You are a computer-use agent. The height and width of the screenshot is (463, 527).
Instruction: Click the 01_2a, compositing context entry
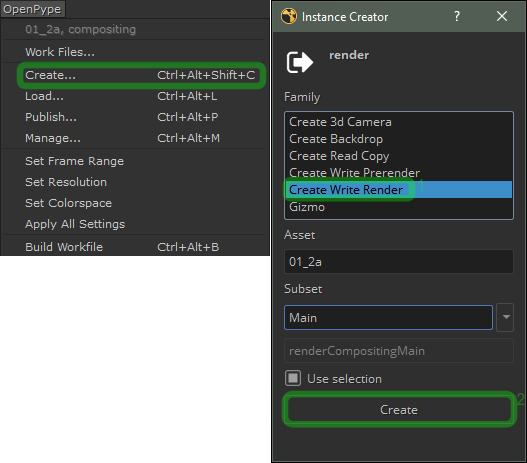(134, 29)
